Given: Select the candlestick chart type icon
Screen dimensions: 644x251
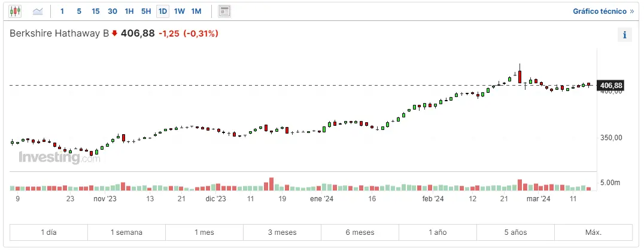Looking at the screenshot, I should point(15,11).
